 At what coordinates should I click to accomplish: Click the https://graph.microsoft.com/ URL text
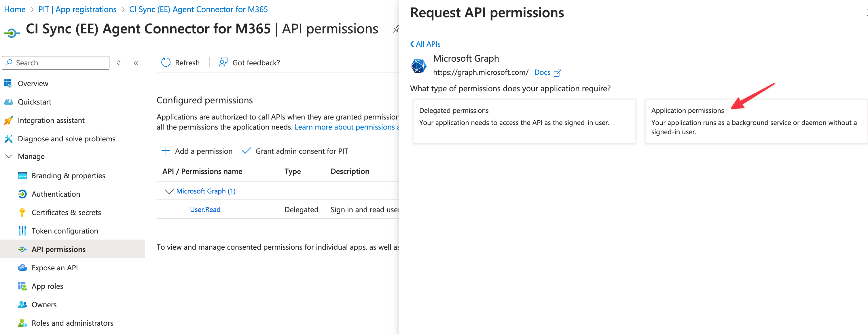pos(480,73)
